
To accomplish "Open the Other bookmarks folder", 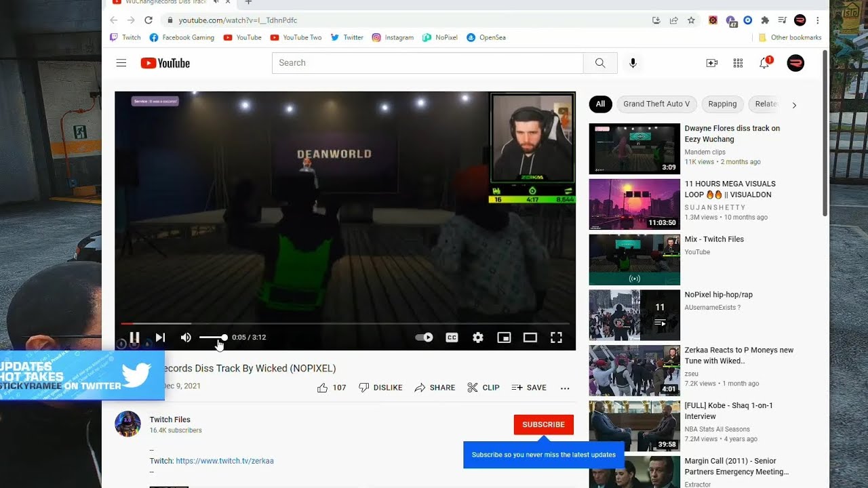I will click(x=790, y=37).
